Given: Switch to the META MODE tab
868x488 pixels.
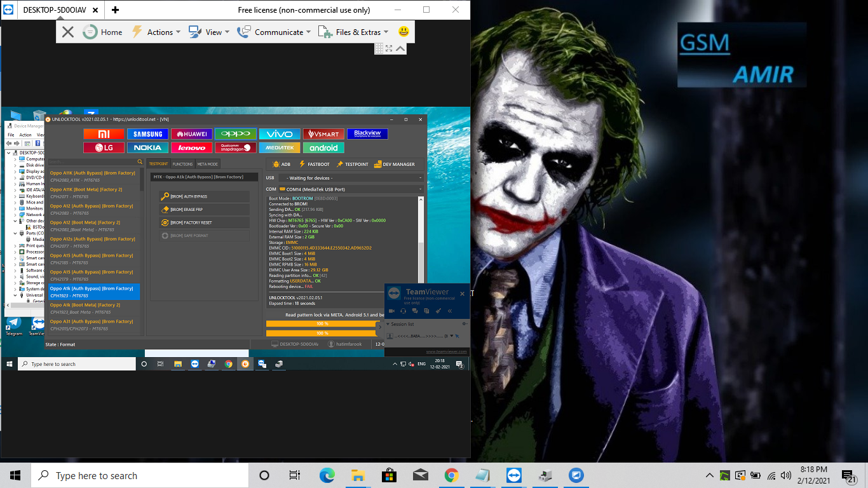Looking at the screenshot, I should coord(207,164).
